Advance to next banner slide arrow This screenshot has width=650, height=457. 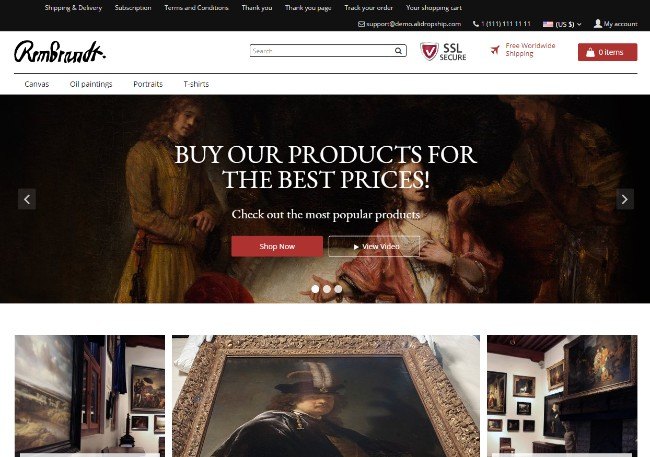(625, 199)
